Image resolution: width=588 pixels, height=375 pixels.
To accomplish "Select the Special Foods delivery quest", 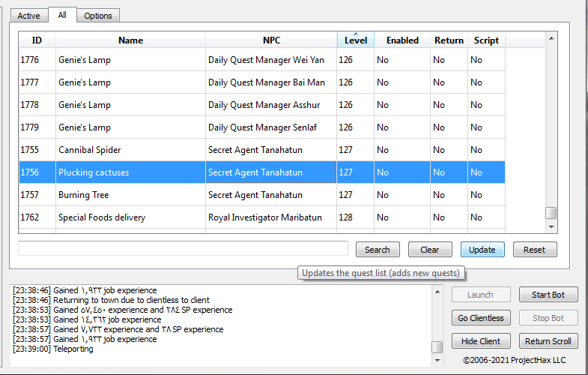I will click(x=131, y=217).
